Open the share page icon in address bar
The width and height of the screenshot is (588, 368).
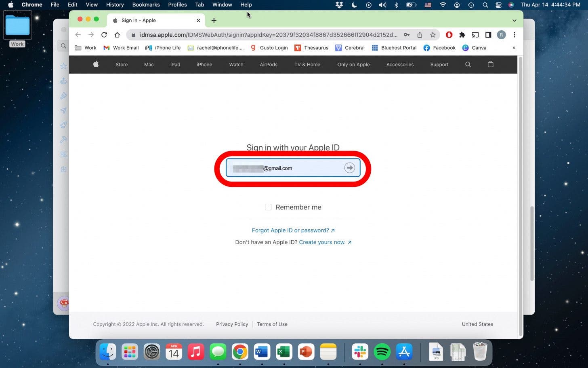click(x=420, y=35)
